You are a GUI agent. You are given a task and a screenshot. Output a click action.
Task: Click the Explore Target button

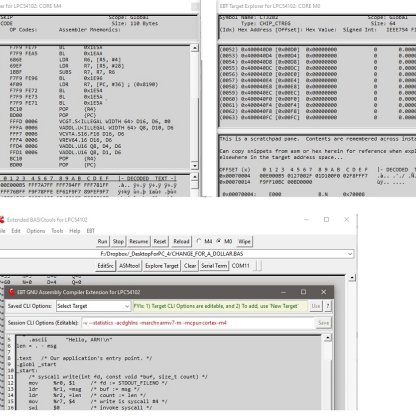(x=162, y=266)
